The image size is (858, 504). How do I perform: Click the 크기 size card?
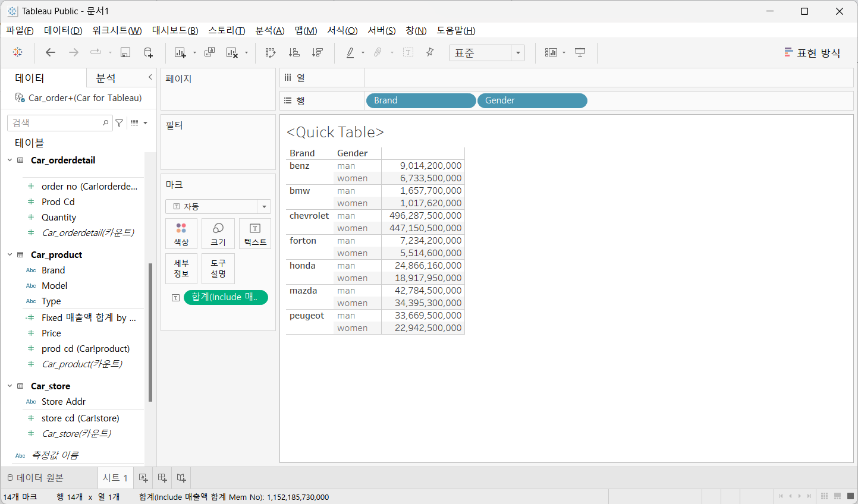point(218,234)
